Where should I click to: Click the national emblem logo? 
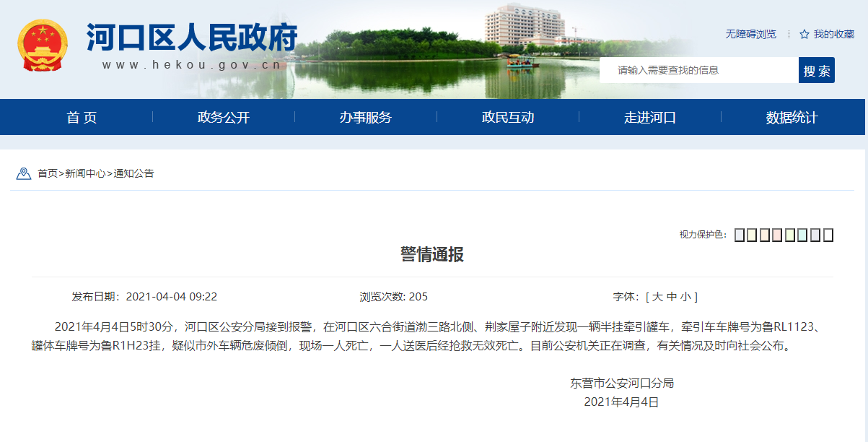(x=42, y=45)
